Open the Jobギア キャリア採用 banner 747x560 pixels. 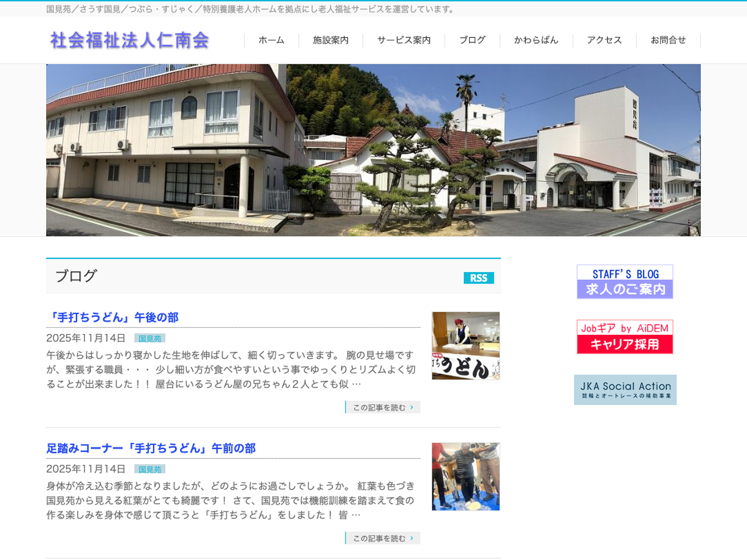(624, 337)
